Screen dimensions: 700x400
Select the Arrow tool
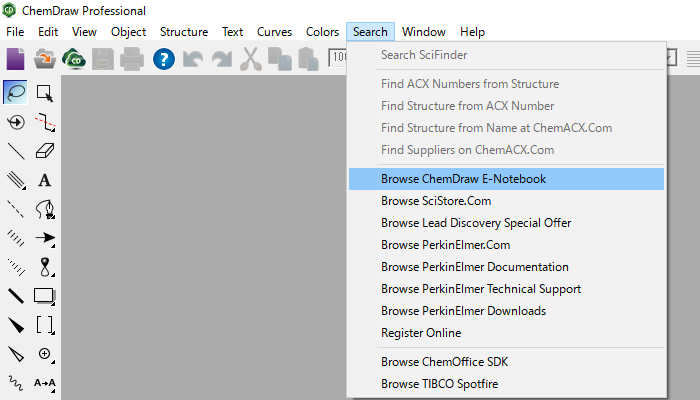[x=45, y=238]
